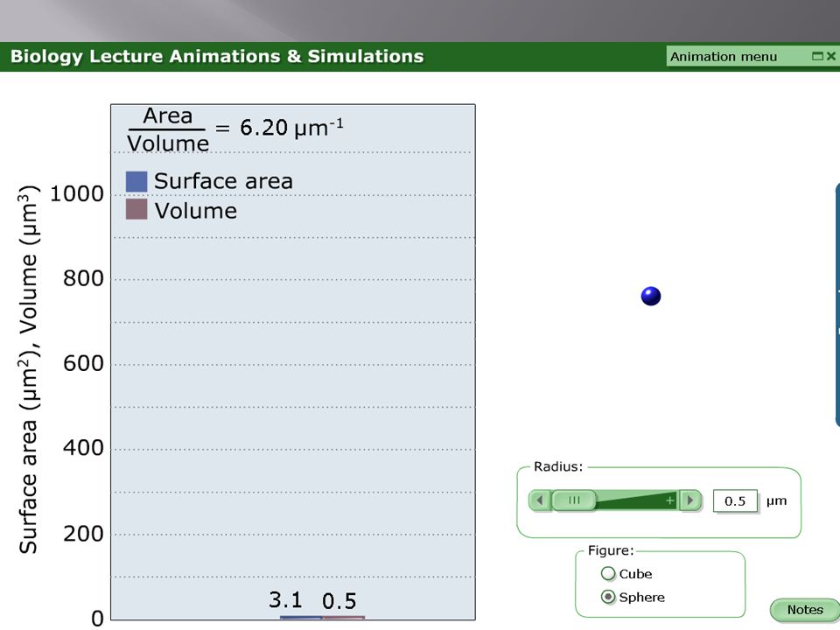Close the Animation menu panel with the X icon

click(831, 56)
